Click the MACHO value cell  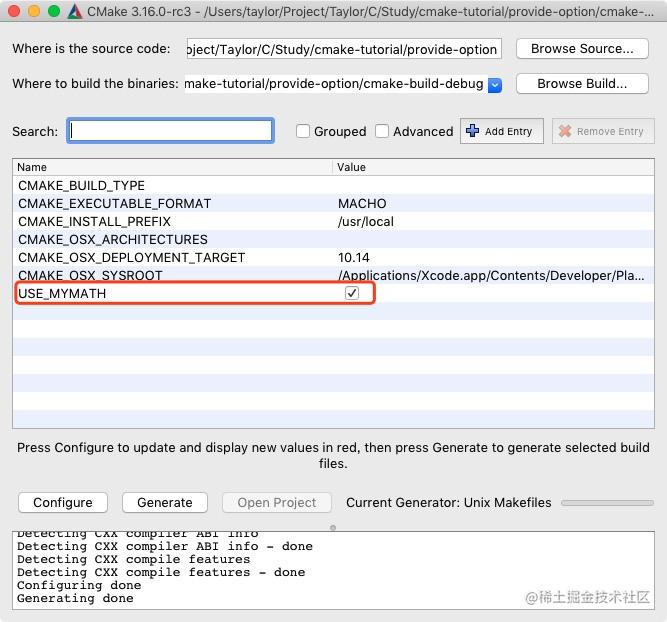coord(362,203)
